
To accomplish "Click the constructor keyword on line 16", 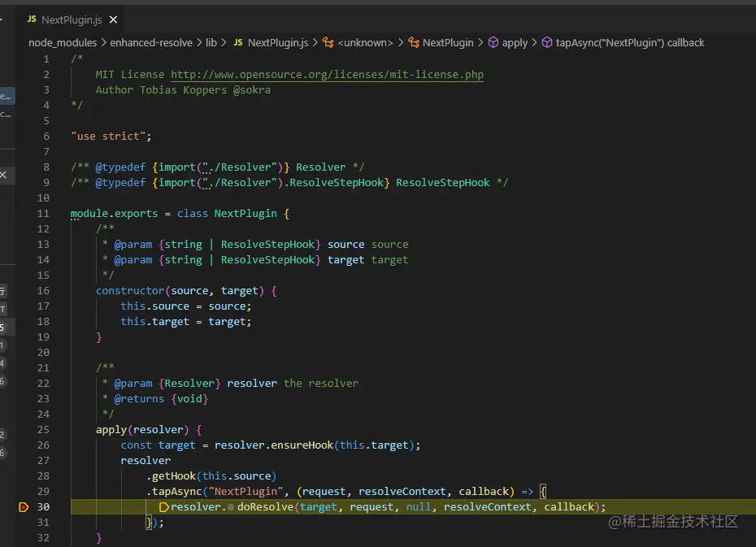I will coord(130,291).
